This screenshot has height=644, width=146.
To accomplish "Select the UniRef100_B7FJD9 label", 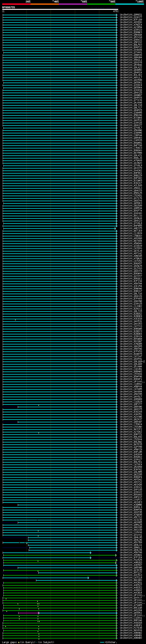I will coord(131,20).
